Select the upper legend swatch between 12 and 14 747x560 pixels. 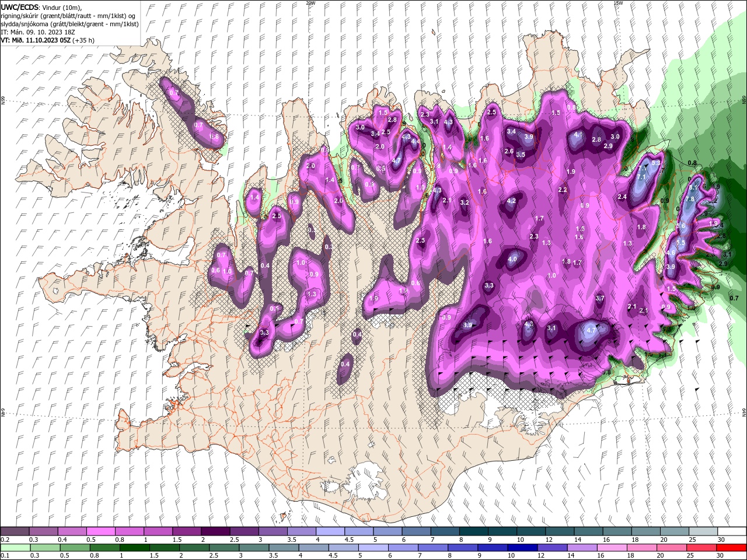point(560,531)
